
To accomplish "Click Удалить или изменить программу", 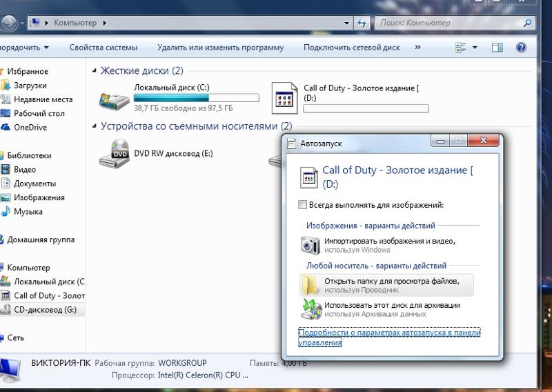I will click(x=220, y=48).
